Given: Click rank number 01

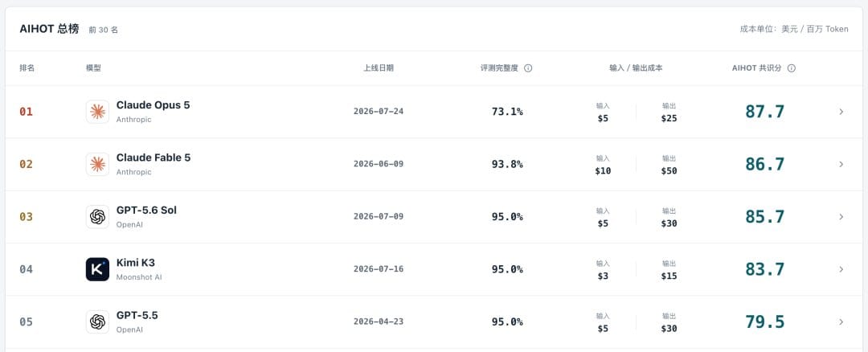Looking at the screenshot, I should (x=26, y=112).
